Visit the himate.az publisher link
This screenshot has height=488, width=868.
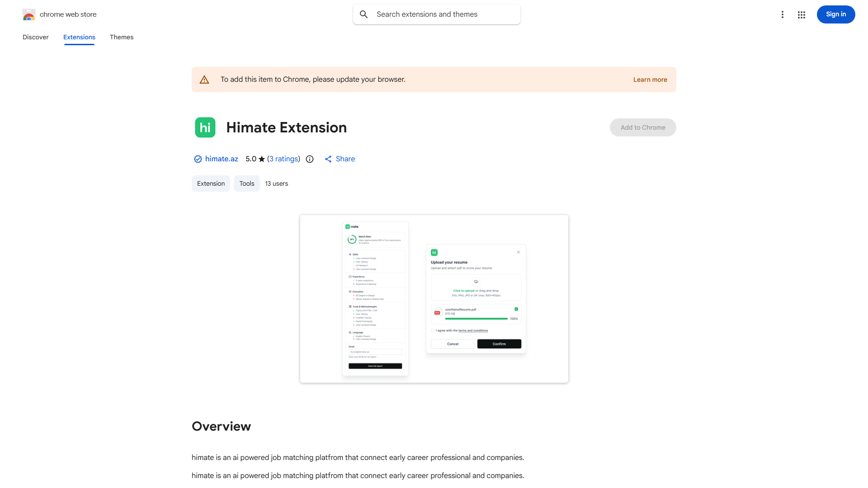click(x=222, y=159)
